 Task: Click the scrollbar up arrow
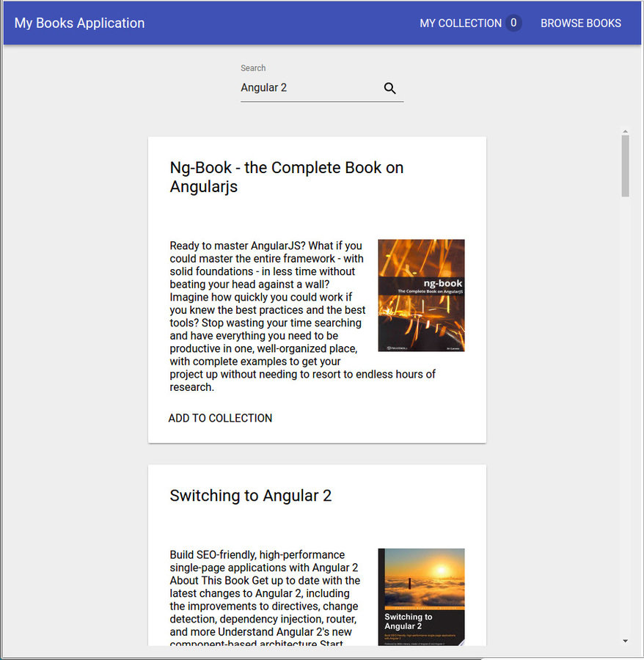pyautogui.click(x=625, y=131)
